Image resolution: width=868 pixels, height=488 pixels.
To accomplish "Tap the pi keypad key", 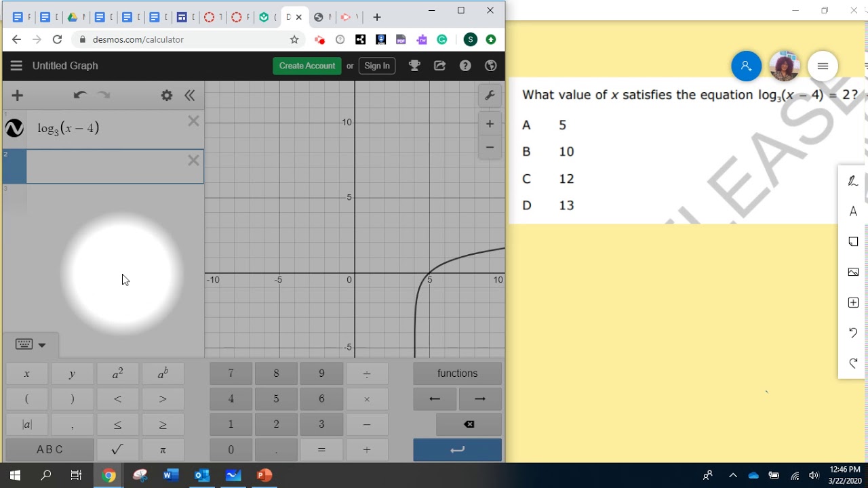I will tap(163, 449).
